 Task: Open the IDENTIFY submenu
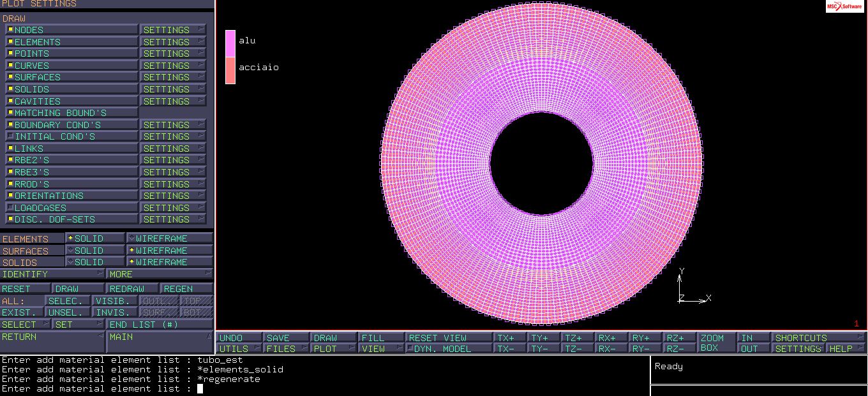click(52, 274)
